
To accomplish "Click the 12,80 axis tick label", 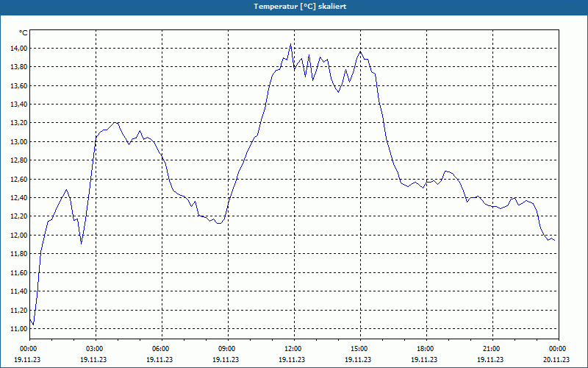I will [x=18, y=160].
